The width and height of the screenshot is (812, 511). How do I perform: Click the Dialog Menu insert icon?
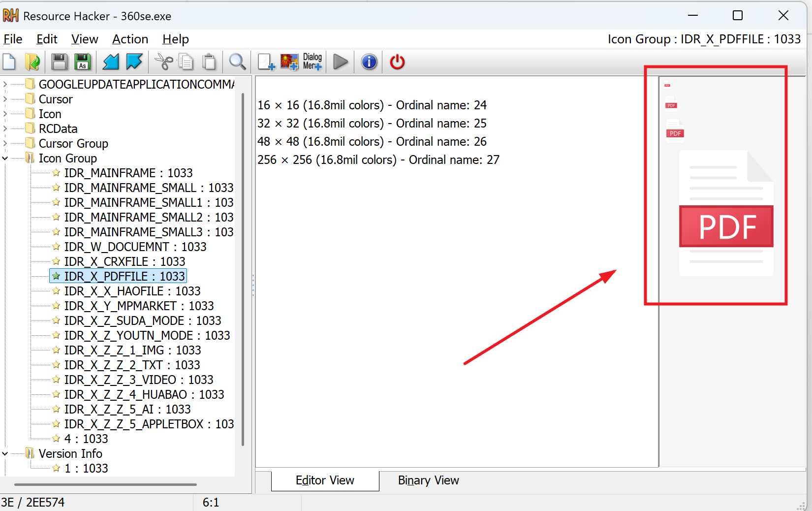point(312,62)
